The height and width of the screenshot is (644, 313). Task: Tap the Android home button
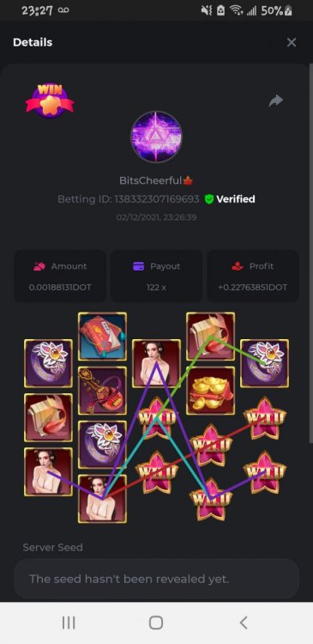click(x=156, y=623)
